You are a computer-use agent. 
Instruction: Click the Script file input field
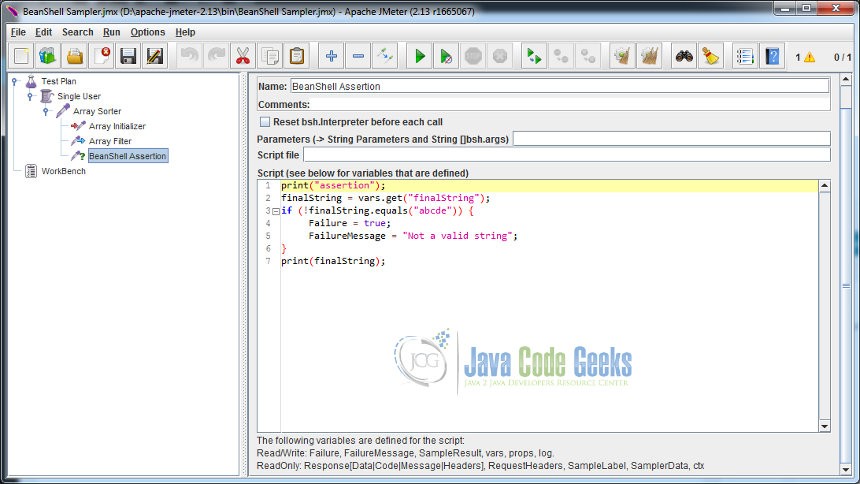point(567,155)
